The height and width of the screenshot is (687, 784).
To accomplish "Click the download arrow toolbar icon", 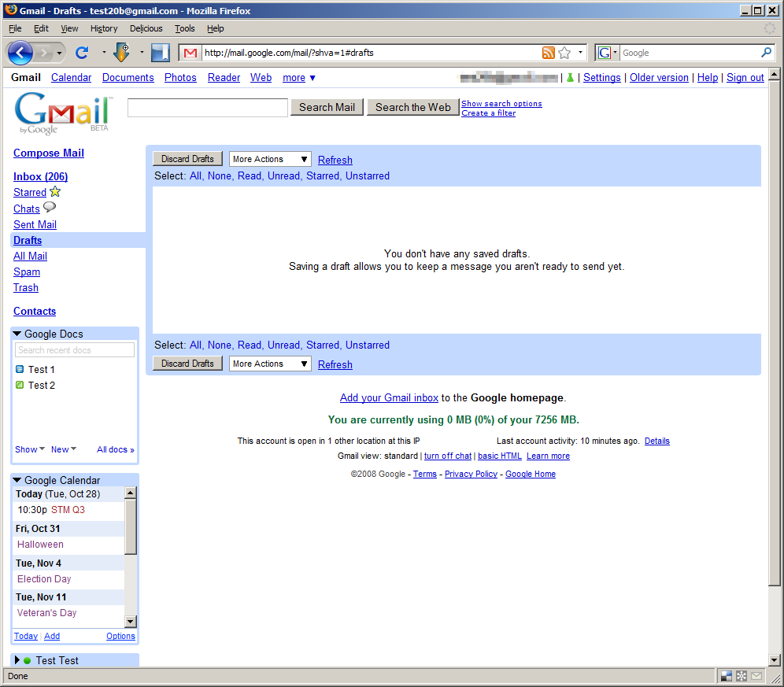I will point(121,53).
